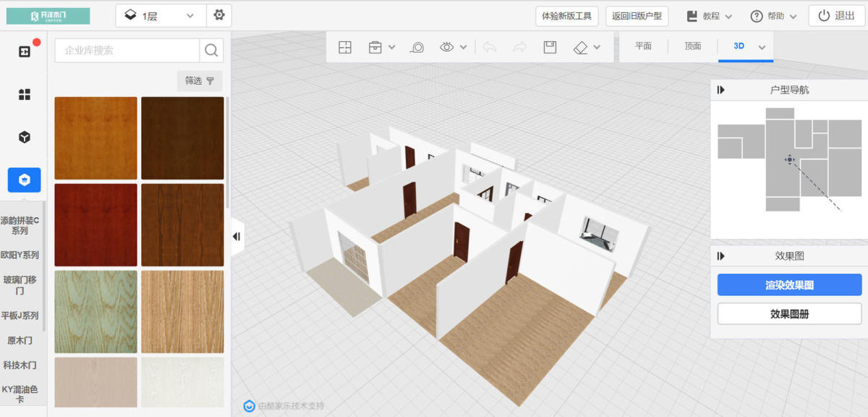Open the 1层 floor selector dropdown
Screen dimensions: 868x417
pos(161,15)
